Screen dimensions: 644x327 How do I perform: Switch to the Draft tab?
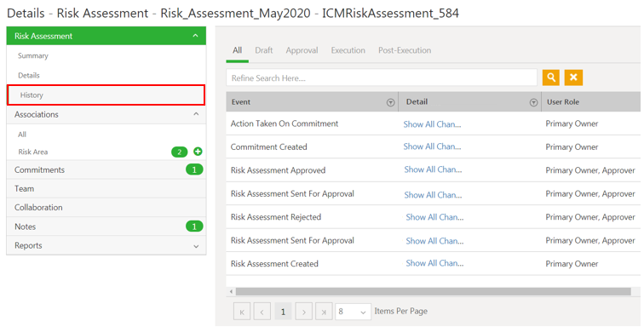(x=264, y=50)
